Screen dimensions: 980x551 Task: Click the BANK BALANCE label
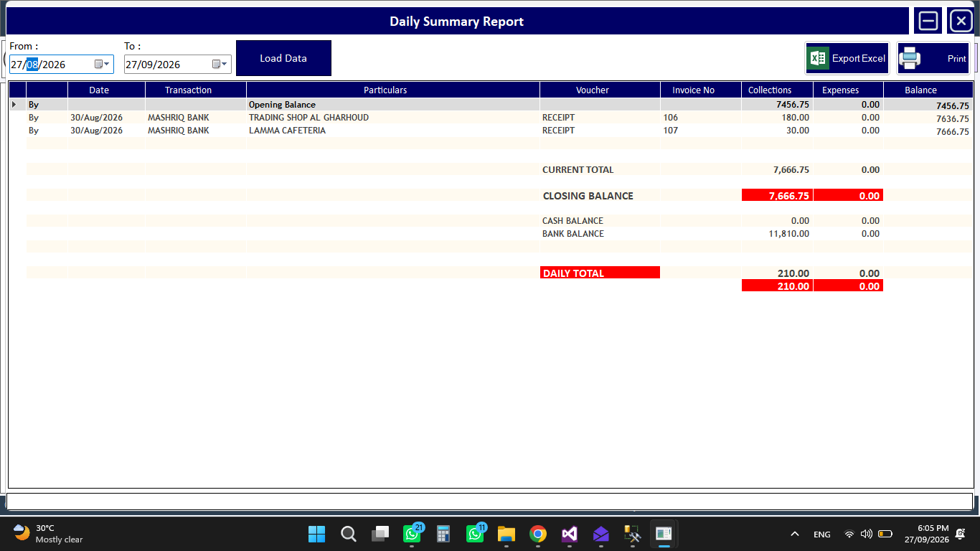[573, 234]
